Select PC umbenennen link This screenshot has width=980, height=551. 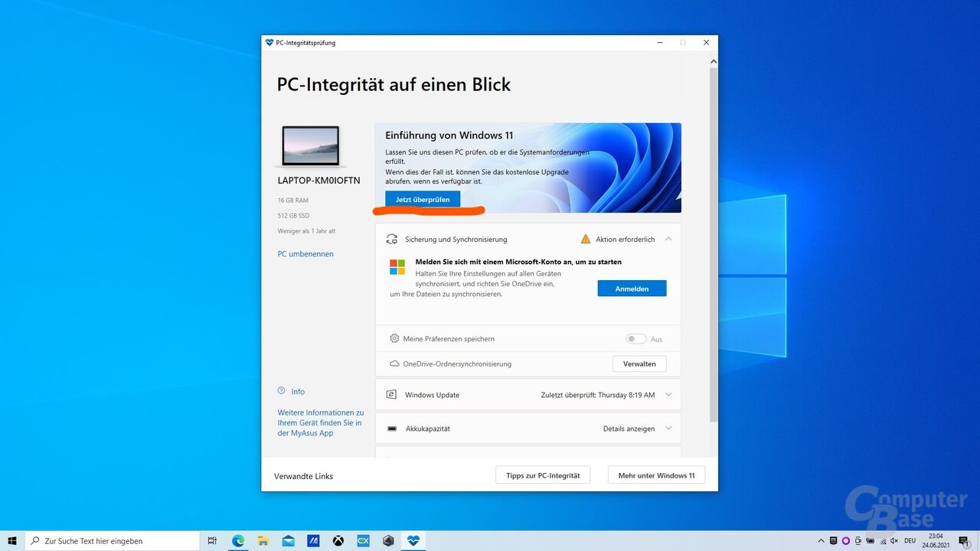305,253
